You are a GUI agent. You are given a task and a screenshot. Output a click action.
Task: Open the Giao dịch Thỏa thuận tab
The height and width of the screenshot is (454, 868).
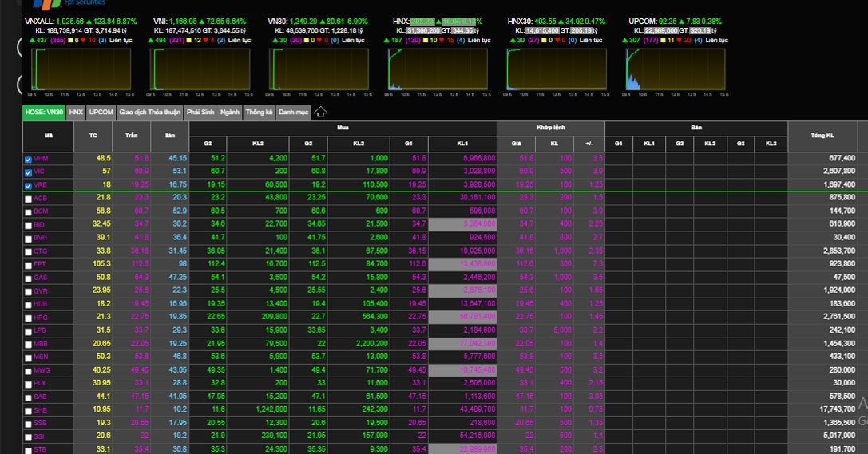(x=150, y=113)
